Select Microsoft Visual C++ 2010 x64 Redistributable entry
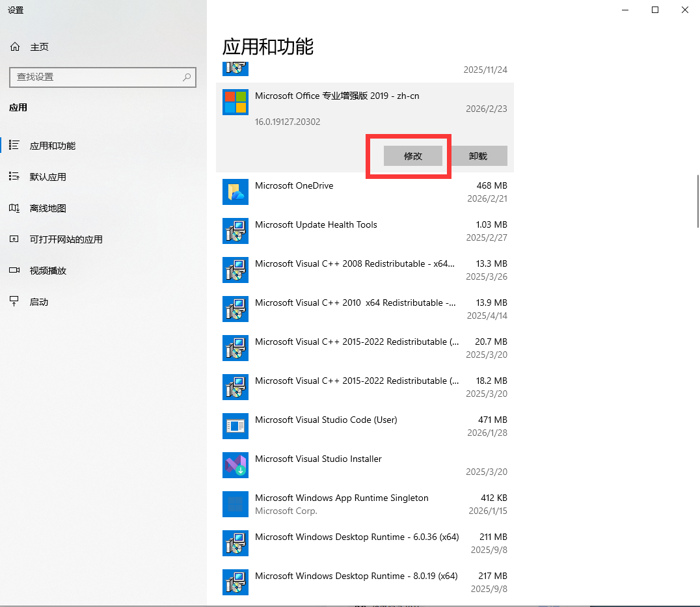 (365, 309)
